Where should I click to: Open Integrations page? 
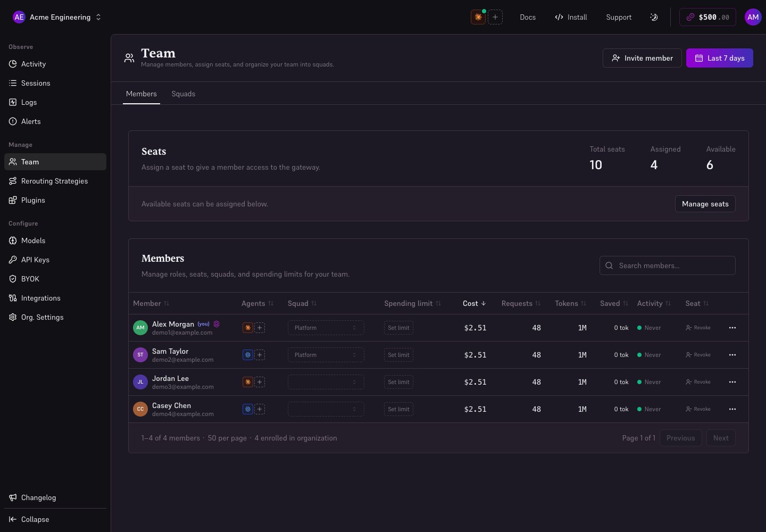click(x=55, y=298)
